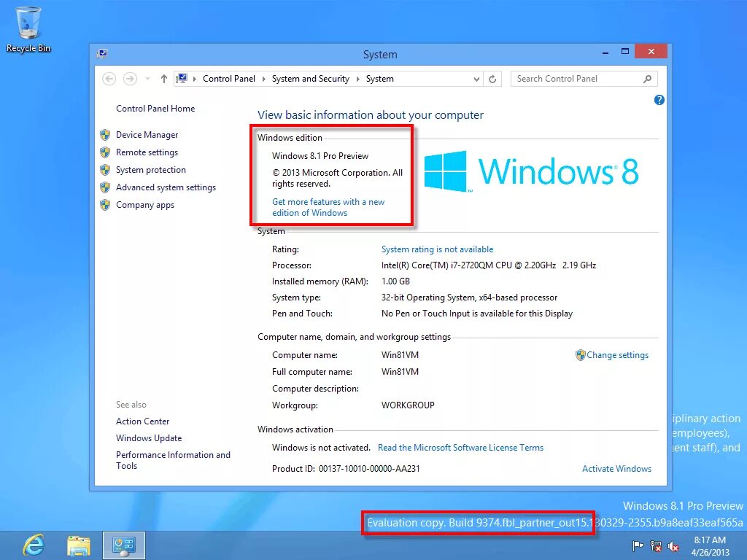This screenshot has height=560, width=747.
Task: Launch Internet Explorer from the taskbar
Action: coord(34,545)
